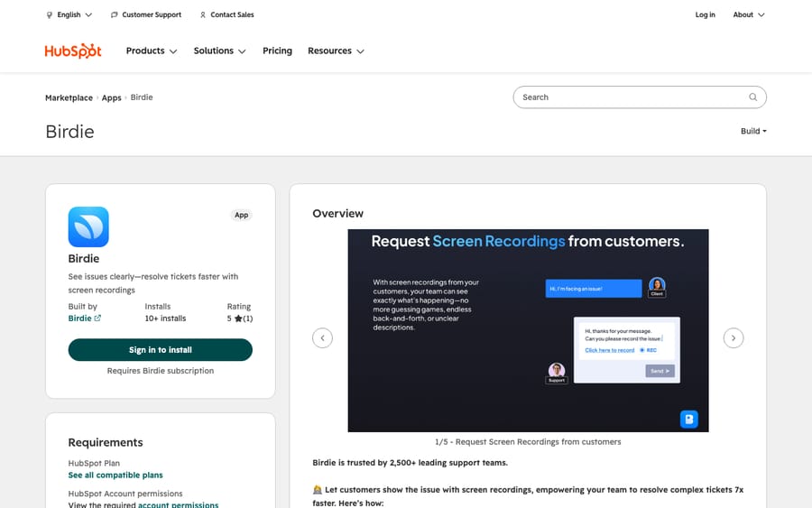Screen dimensions: 812x508
Task: Click the search magnifier icon
Action: point(753,97)
